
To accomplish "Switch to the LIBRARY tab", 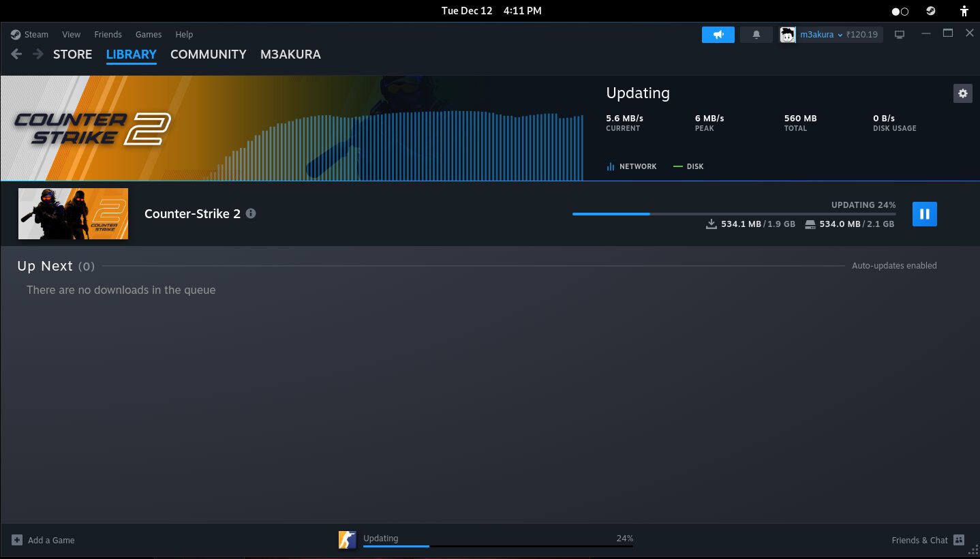I will [x=132, y=55].
